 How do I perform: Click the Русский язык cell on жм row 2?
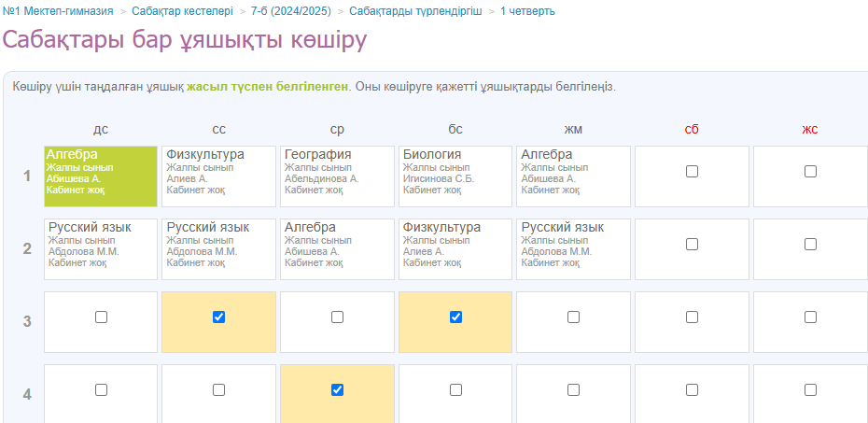573,248
